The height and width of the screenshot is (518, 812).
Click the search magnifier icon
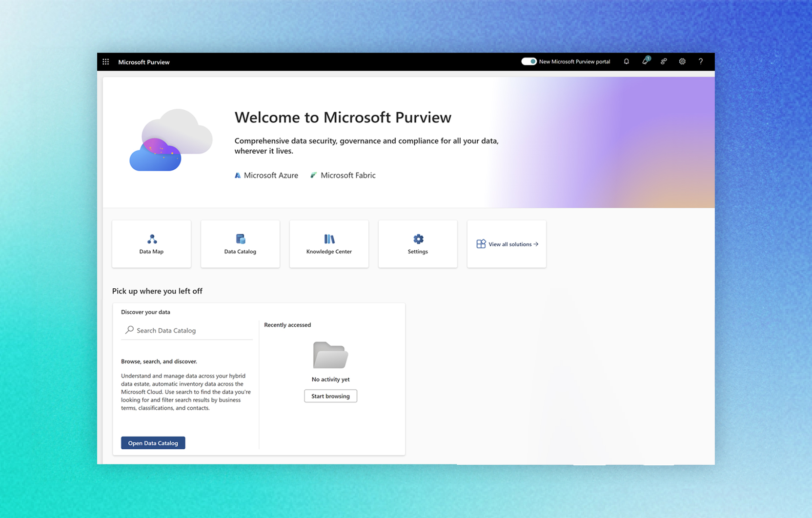coord(129,330)
